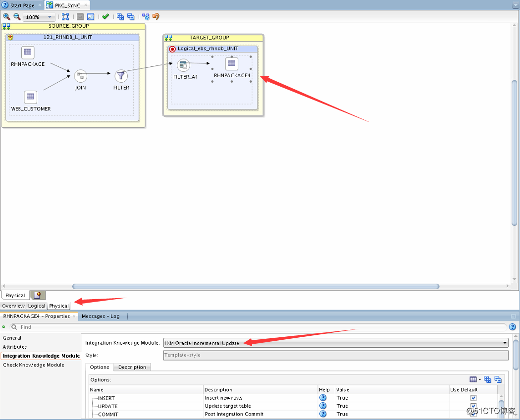Viewport: 520px width, 420px height.
Task: Click the zoom in magnifier icon
Action: pyautogui.click(x=6, y=16)
